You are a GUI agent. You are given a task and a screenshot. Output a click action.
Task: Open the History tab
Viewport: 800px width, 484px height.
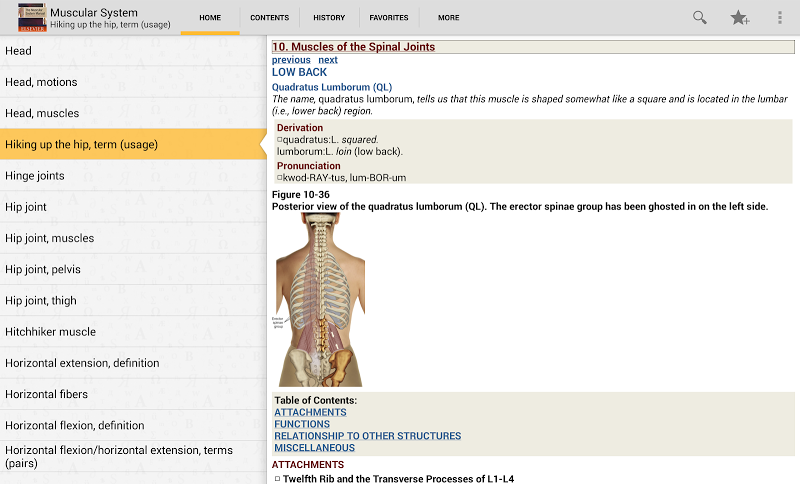pyautogui.click(x=329, y=17)
